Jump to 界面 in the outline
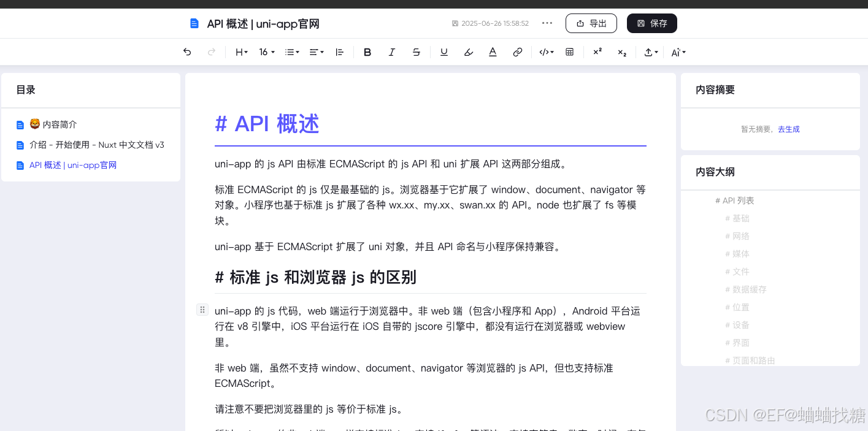 point(737,343)
